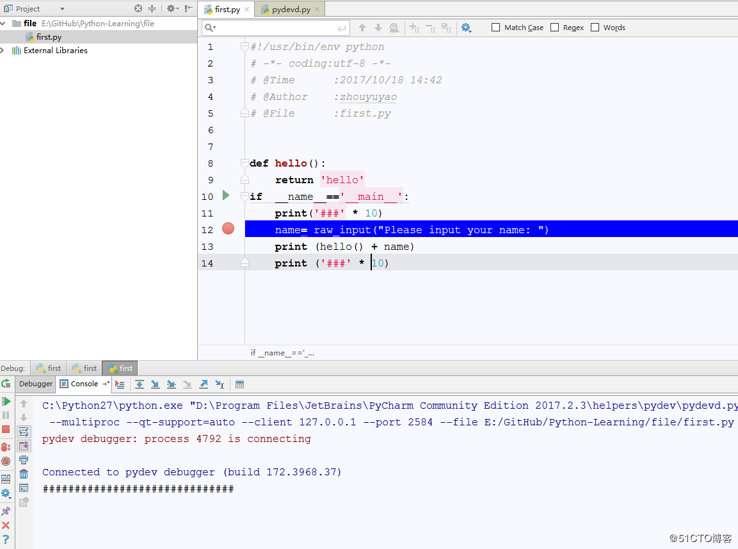The image size is (738, 549).
Task: Click the Resume Program green arrow
Action: (x=6, y=401)
